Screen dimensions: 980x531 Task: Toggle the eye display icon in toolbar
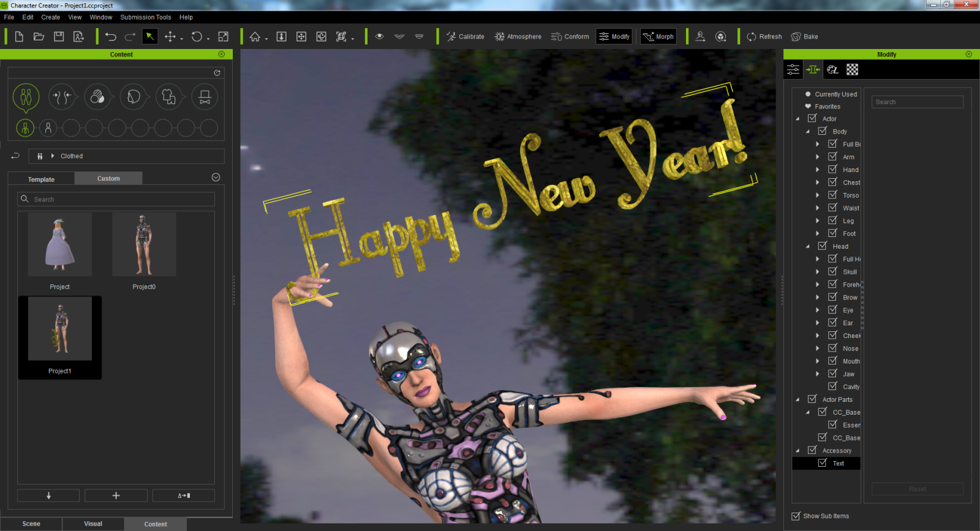coord(380,37)
